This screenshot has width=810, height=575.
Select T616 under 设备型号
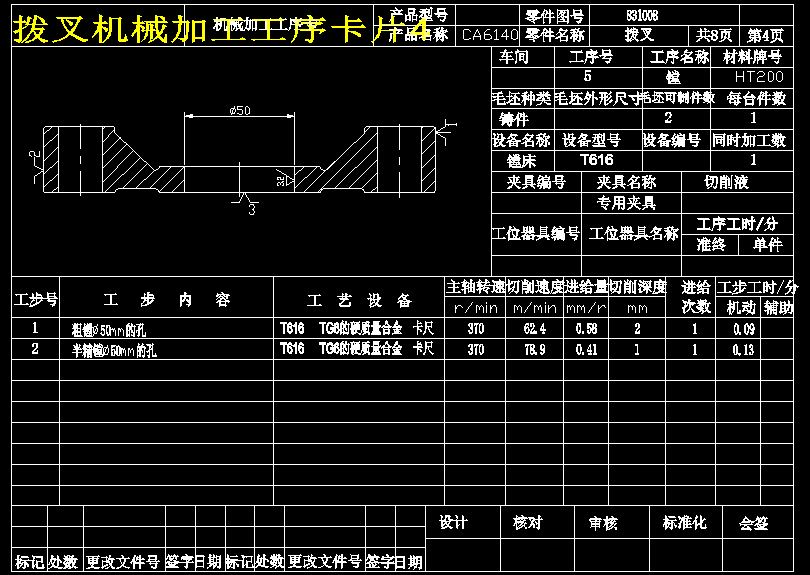[597, 160]
